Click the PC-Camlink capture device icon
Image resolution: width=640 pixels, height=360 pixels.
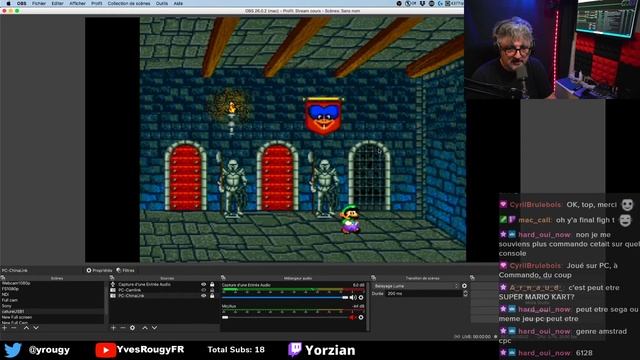[113, 290]
